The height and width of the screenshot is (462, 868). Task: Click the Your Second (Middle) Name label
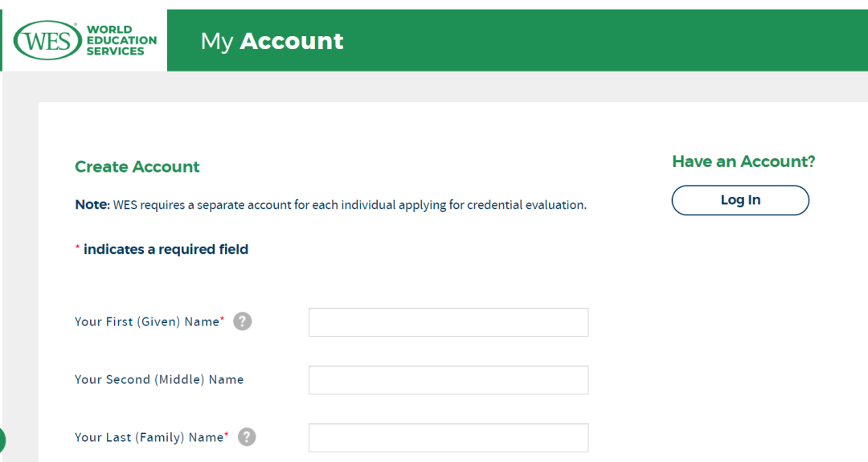click(159, 379)
